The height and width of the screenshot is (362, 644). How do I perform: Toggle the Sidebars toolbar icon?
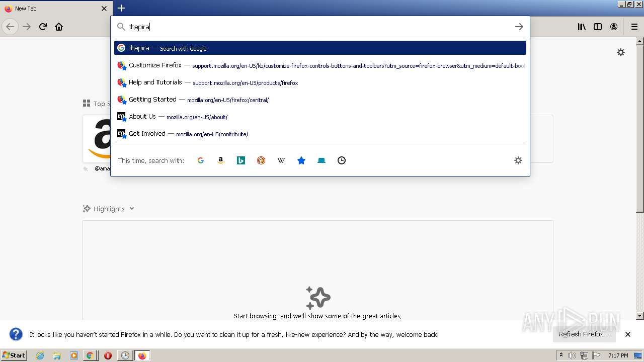tap(598, 27)
